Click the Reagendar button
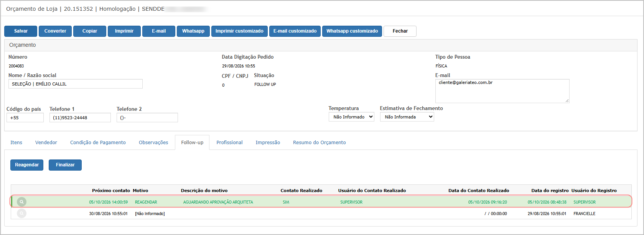Screen dimensions: 644x235 pos(27,165)
